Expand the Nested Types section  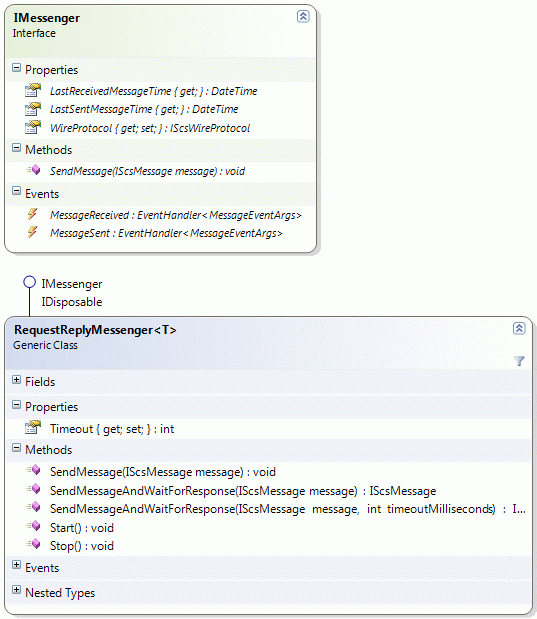[x=16, y=590]
